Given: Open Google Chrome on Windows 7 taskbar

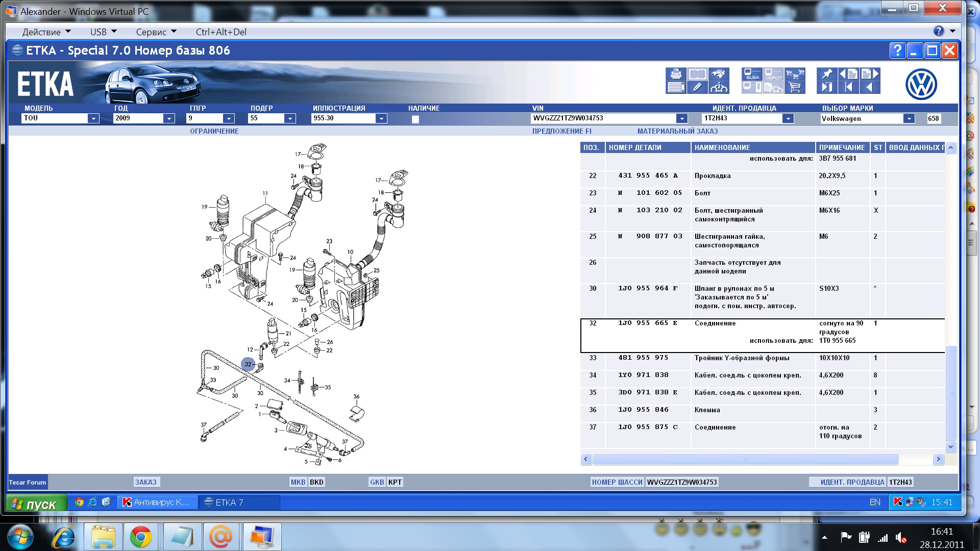Looking at the screenshot, I should [140, 537].
